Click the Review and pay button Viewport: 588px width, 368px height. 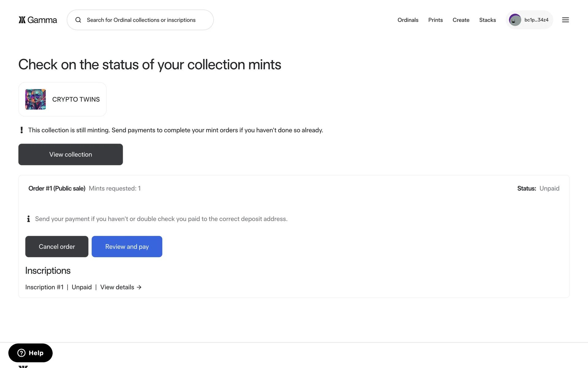click(127, 247)
